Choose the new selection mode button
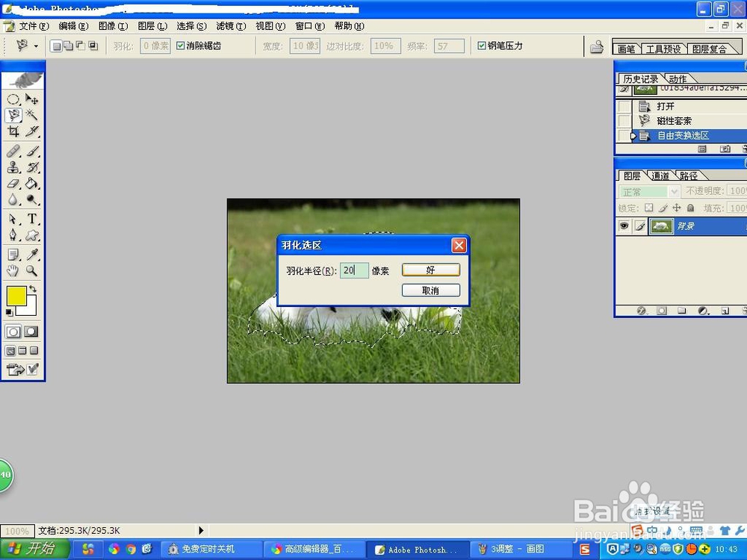Viewport: 747px width, 560px height. click(x=56, y=46)
